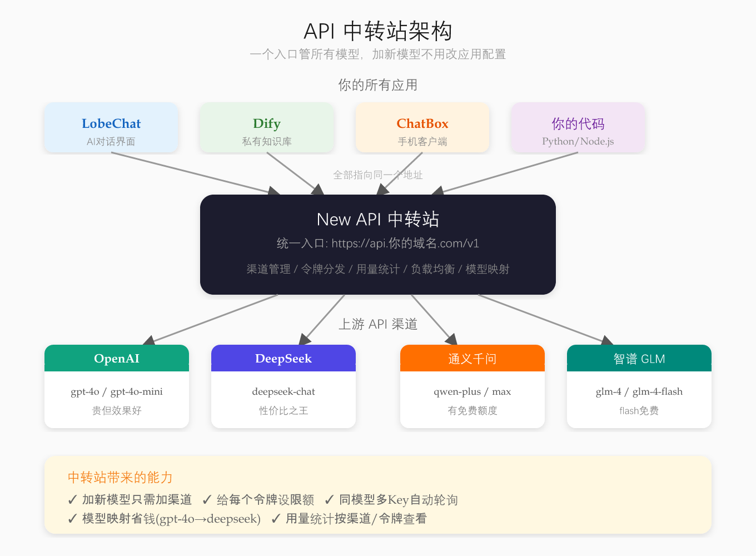
Task: Click the 性价比之王 note
Action: 283,410
